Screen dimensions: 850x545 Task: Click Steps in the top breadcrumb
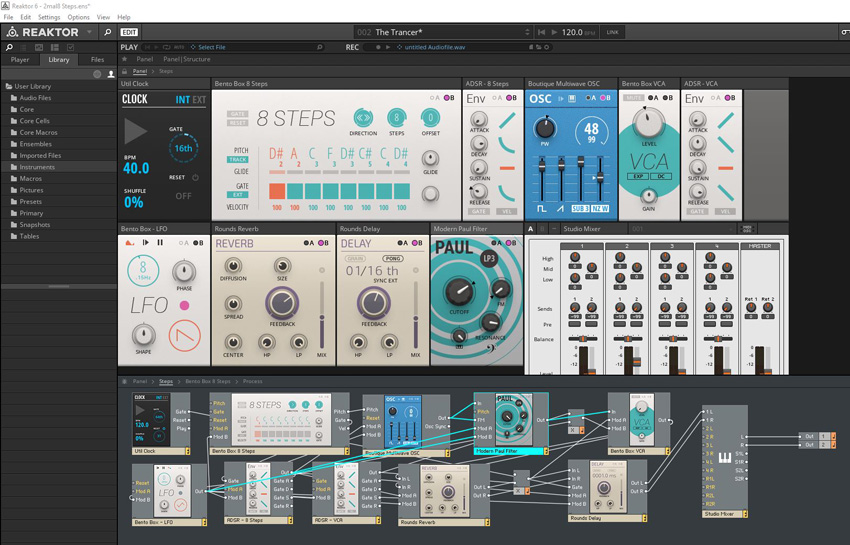[166, 71]
